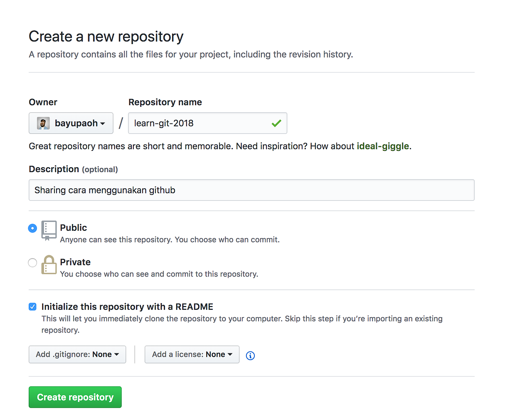532x417 pixels.
Task: Toggle README initialization via its label text
Action: [x=127, y=306]
